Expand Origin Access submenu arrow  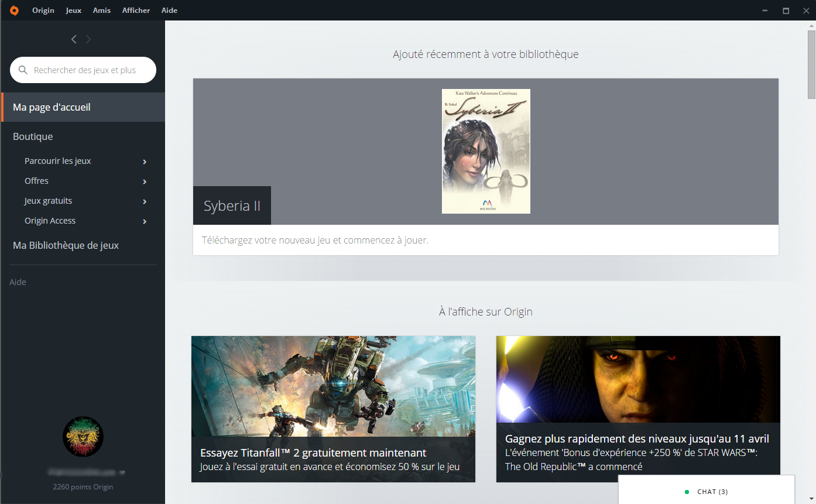tap(145, 221)
